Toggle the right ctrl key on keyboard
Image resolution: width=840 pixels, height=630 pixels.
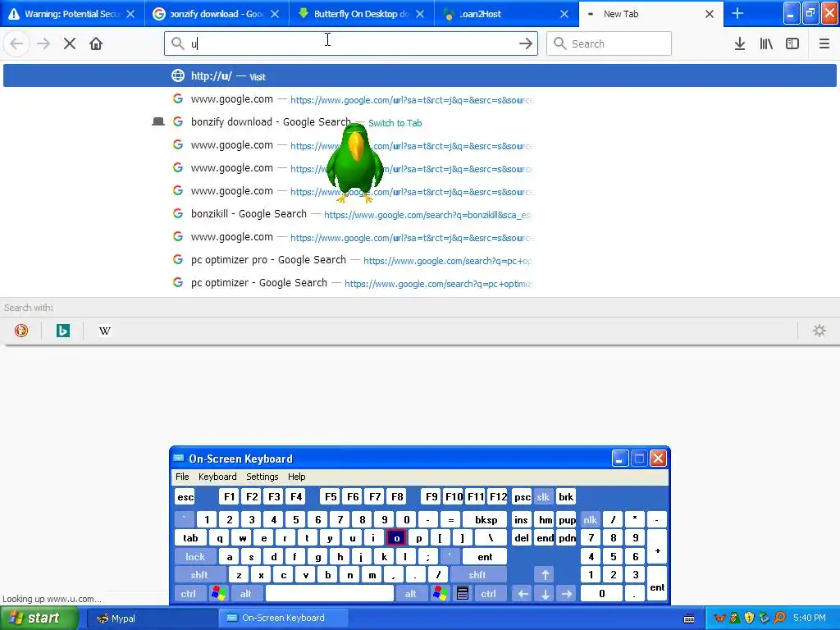tap(488, 594)
